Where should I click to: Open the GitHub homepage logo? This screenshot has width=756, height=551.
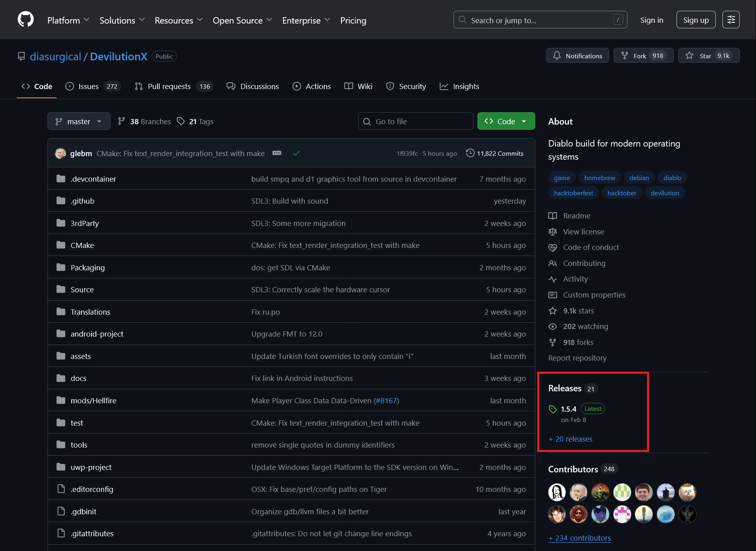[x=26, y=20]
